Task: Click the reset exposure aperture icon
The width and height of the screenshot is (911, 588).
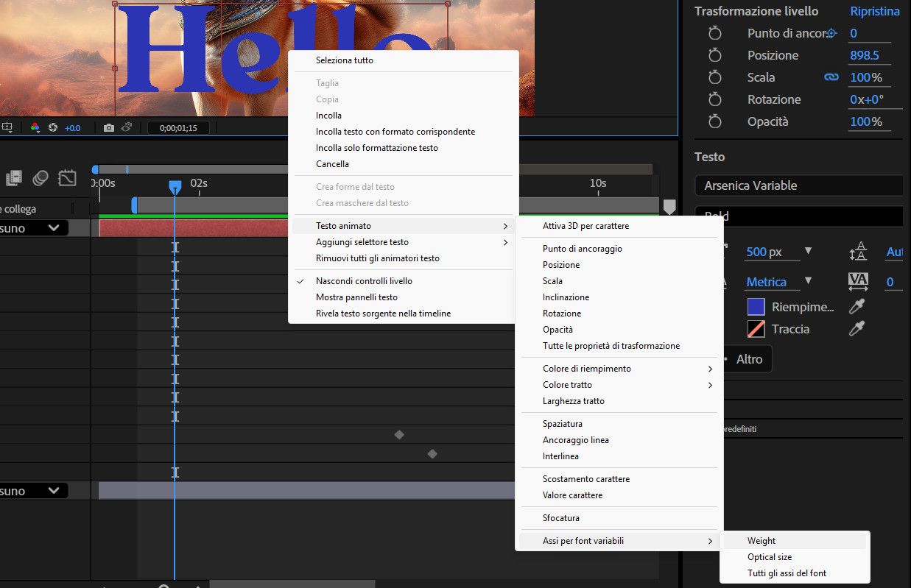Action: click(x=53, y=127)
